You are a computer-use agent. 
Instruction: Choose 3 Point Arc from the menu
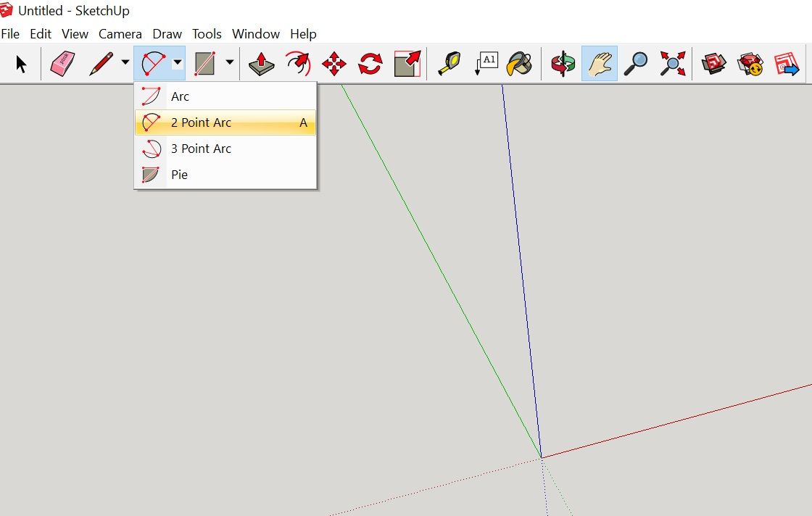click(201, 149)
